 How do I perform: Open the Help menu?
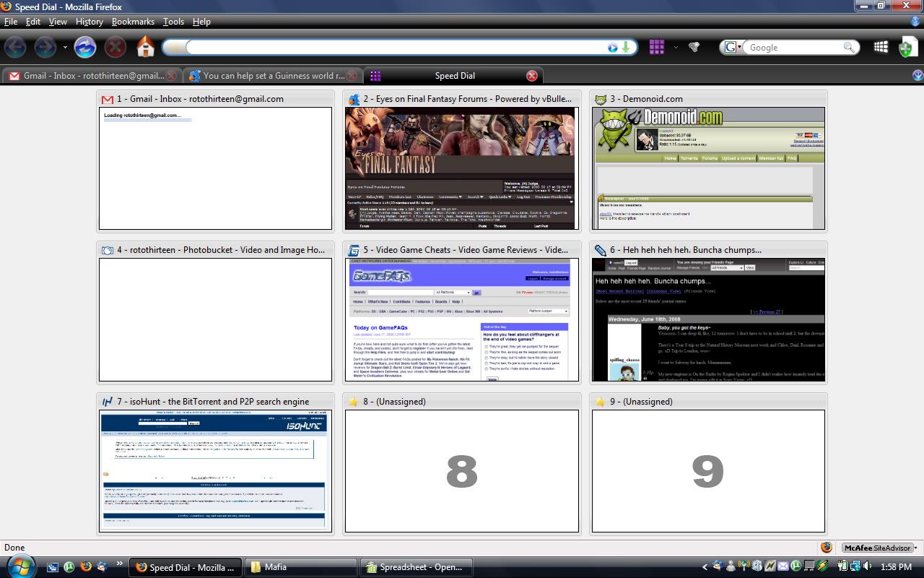click(x=201, y=22)
